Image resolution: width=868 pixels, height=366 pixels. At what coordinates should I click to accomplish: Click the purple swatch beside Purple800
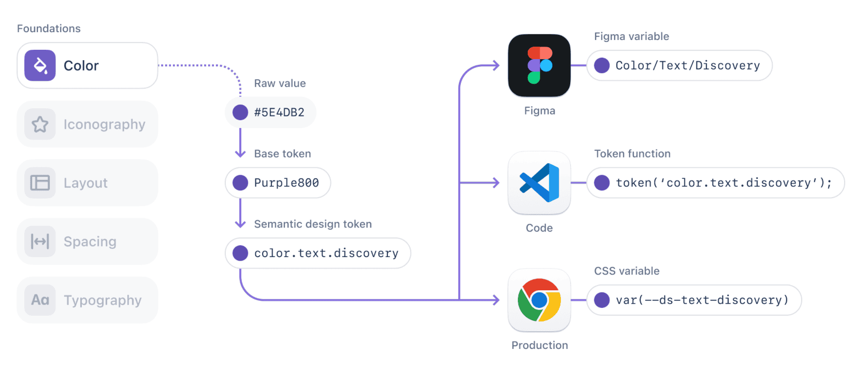coord(240,182)
